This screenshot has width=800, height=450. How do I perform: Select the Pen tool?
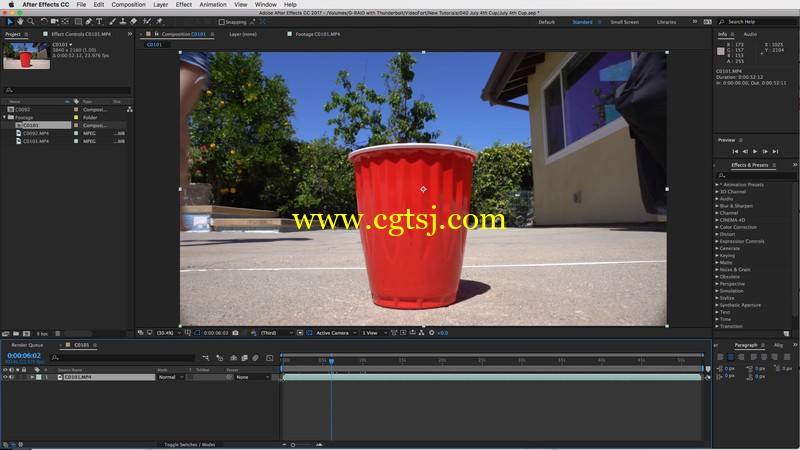89,21
